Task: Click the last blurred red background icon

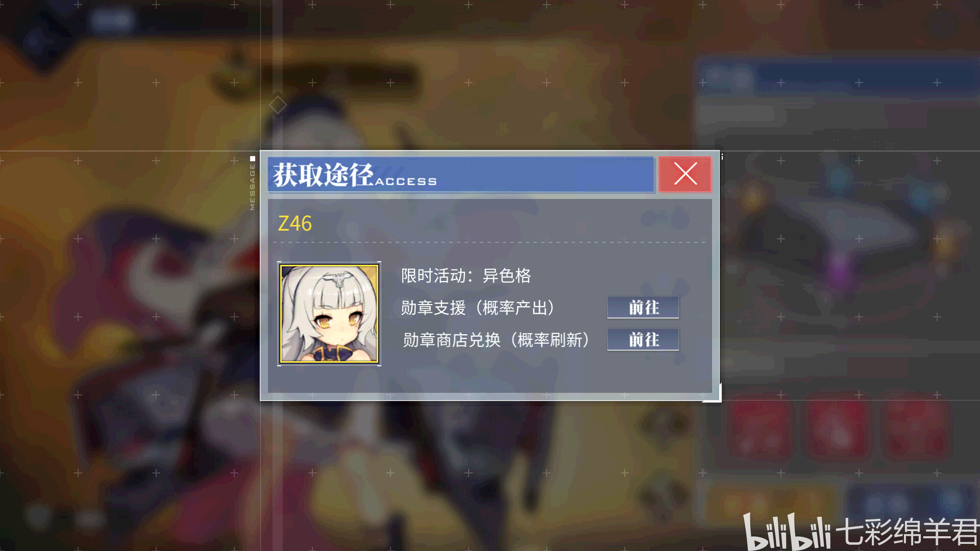Action: pyautogui.click(x=916, y=429)
